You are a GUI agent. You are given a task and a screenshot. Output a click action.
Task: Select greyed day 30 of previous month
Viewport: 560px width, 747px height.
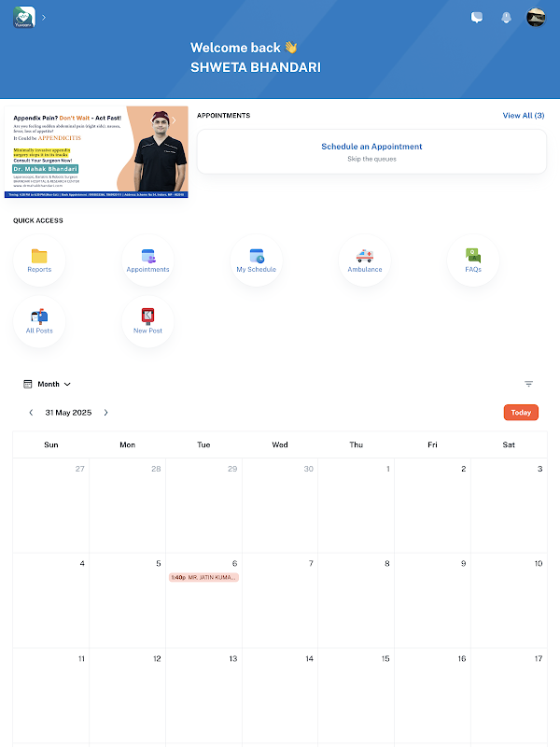pyautogui.click(x=280, y=505)
